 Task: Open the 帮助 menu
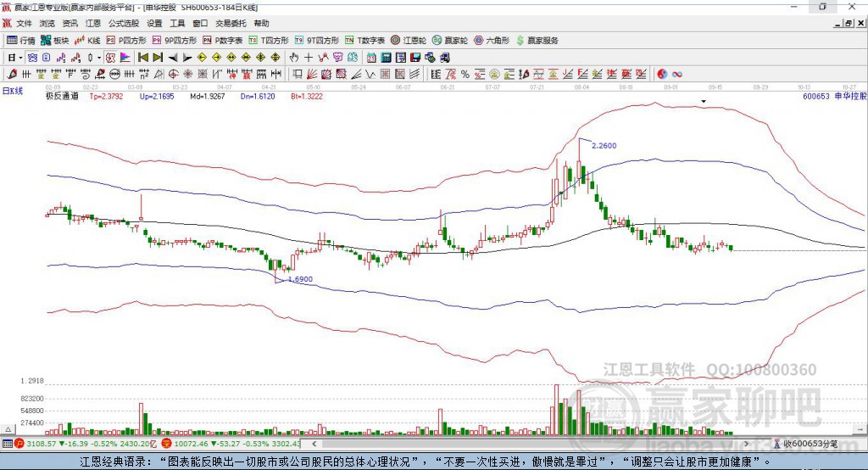pos(261,23)
